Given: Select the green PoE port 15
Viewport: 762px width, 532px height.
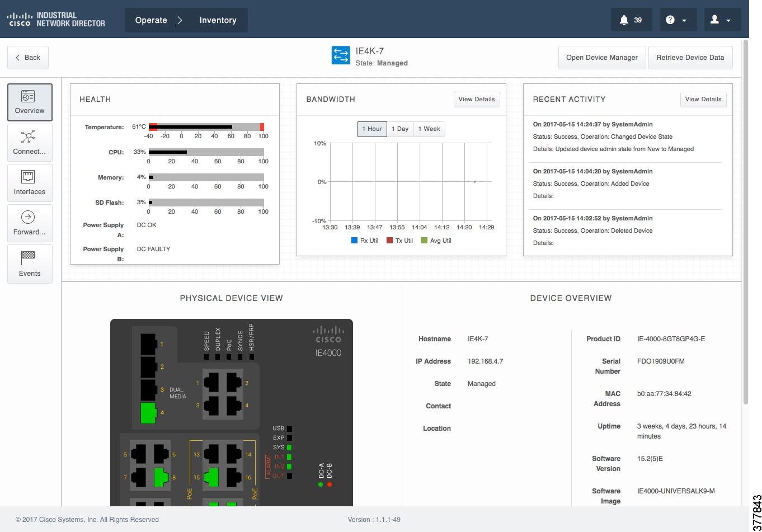Looking at the screenshot, I should pyautogui.click(x=212, y=477).
